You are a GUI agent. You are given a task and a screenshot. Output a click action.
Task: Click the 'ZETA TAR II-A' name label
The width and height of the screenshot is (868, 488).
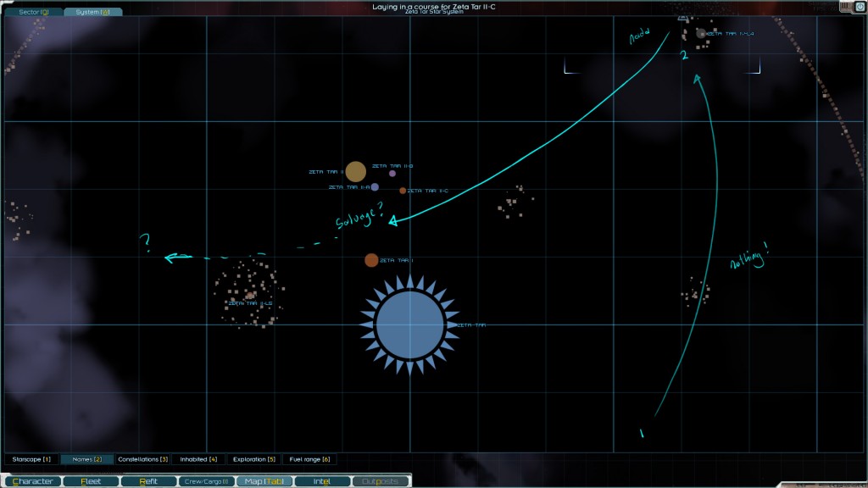pyautogui.click(x=349, y=187)
